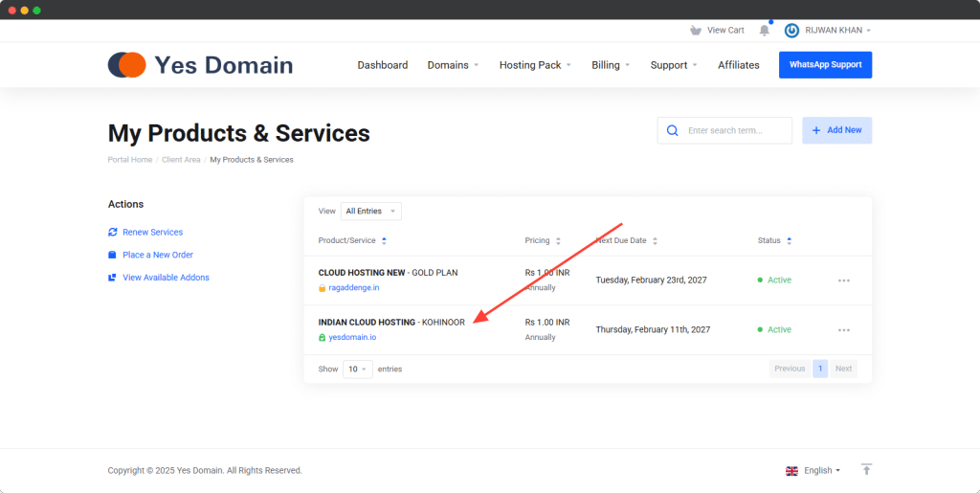Click the power avatar icon beside RIJWAN KHAN
Viewport: 980px width, 493px height.
point(791,30)
